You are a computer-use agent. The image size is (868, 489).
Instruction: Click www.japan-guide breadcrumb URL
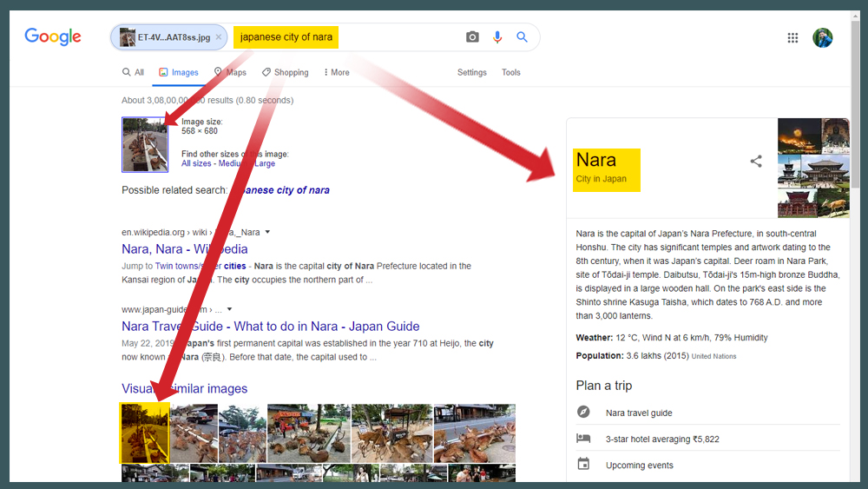point(172,309)
